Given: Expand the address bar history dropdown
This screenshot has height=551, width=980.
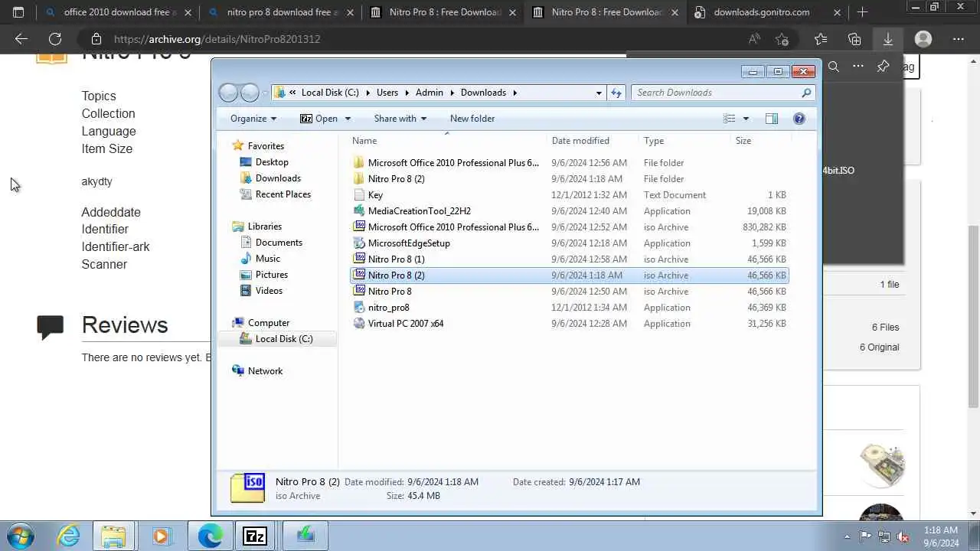Looking at the screenshot, I should pyautogui.click(x=599, y=93).
